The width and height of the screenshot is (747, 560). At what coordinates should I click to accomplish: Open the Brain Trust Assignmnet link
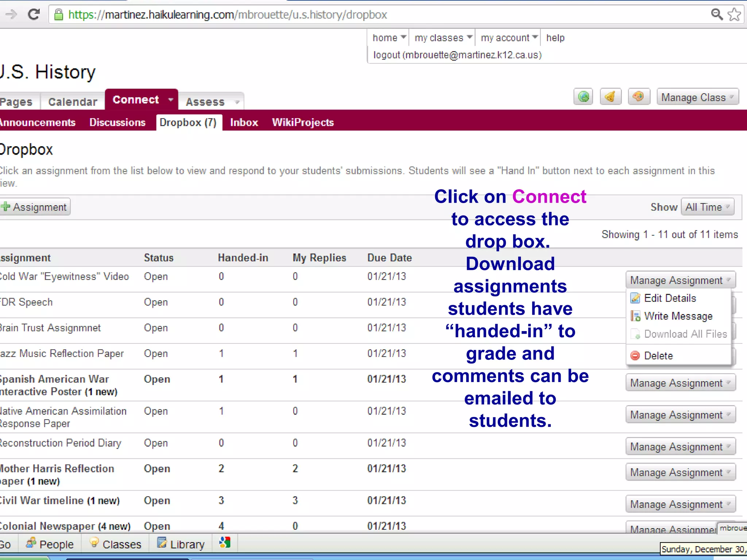50,327
